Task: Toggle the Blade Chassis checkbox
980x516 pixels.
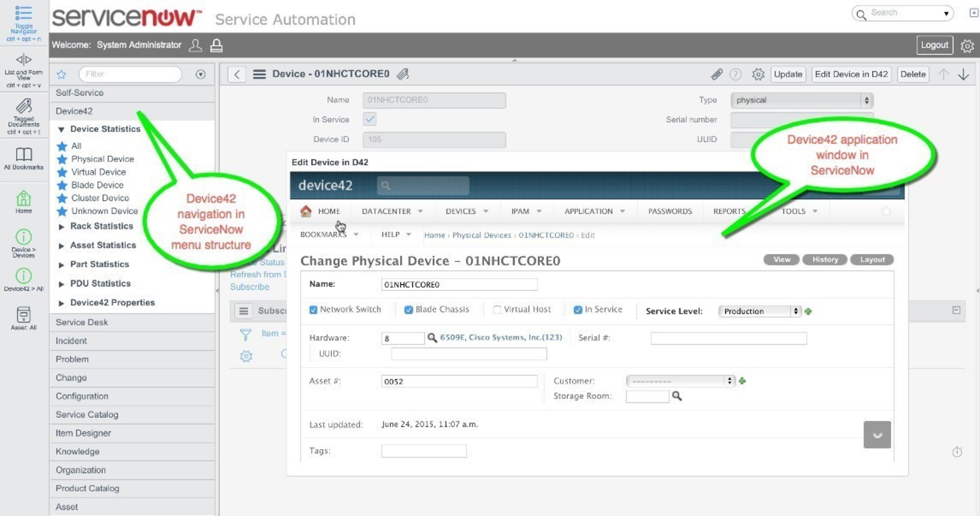Action: coord(408,309)
